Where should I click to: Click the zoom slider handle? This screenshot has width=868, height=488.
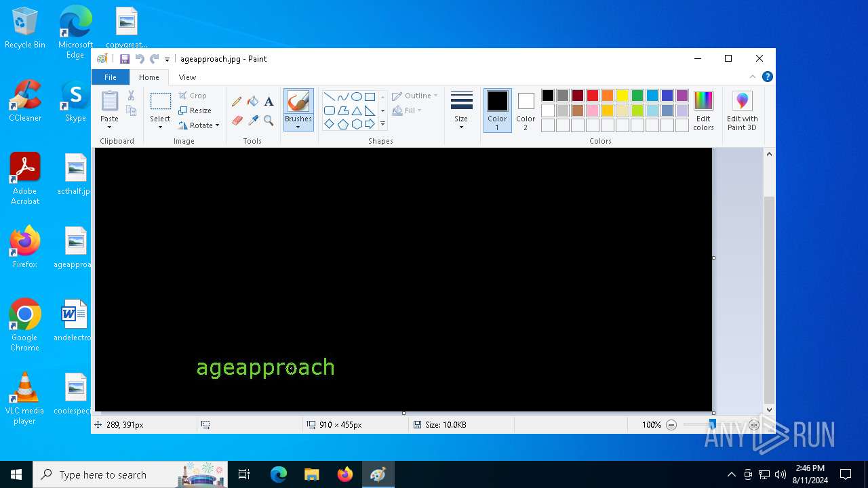[712, 425]
